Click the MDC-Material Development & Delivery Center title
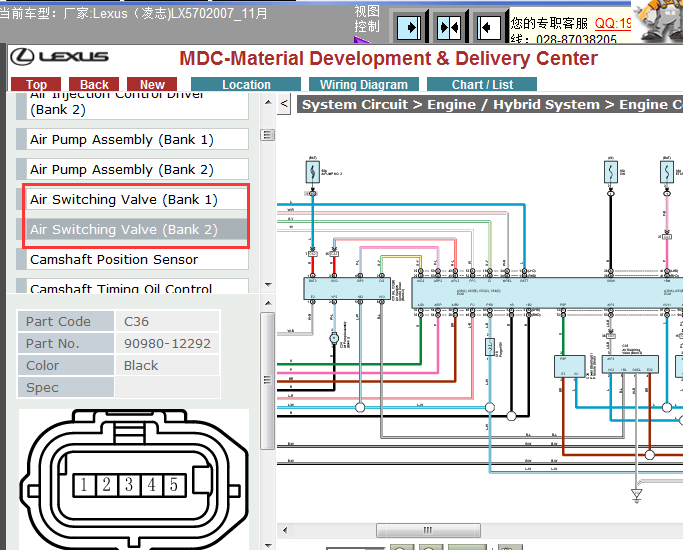The height and width of the screenshot is (550, 683). (388, 58)
